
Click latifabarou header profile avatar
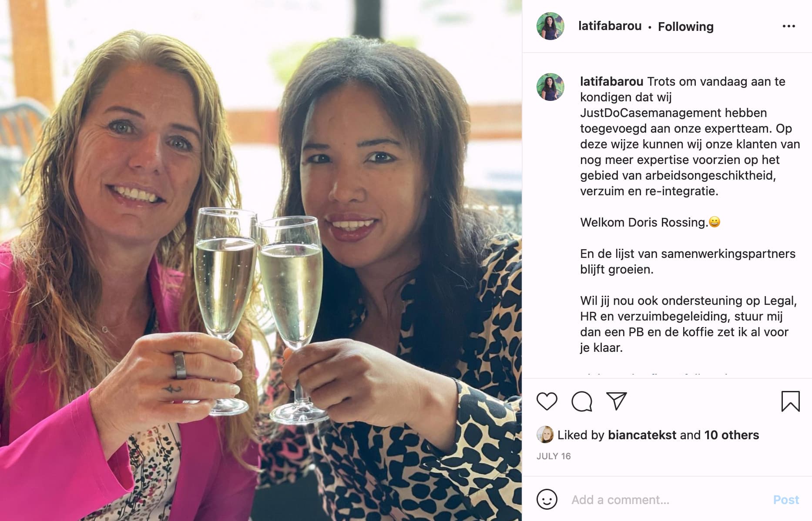pyautogui.click(x=550, y=26)
